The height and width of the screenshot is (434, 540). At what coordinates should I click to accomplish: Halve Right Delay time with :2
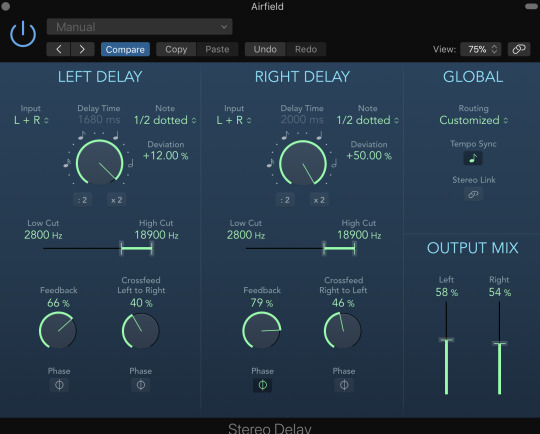[285, 200]
